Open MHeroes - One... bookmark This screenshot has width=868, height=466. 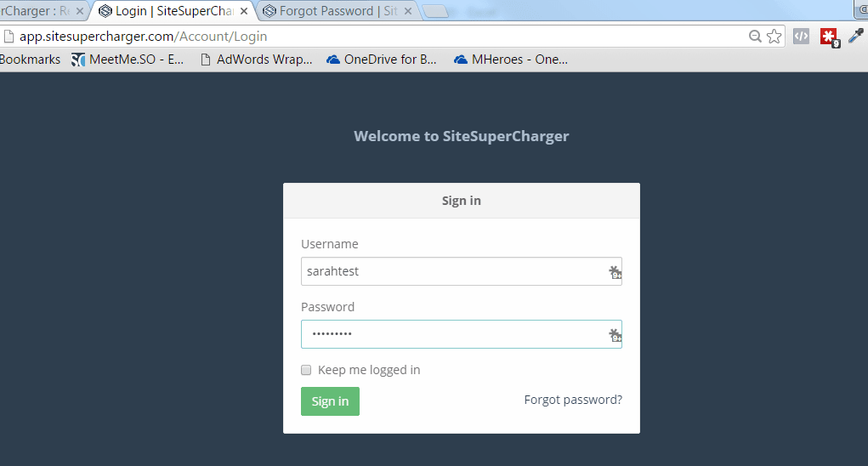coord(510,60)
